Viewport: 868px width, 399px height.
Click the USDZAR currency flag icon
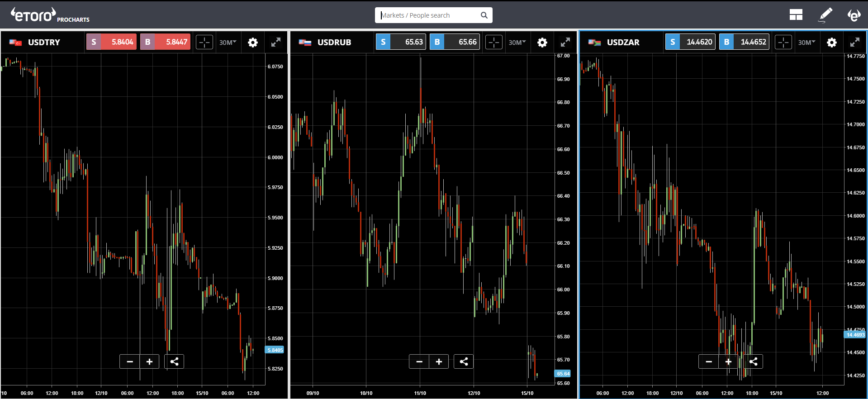(594, 43)
